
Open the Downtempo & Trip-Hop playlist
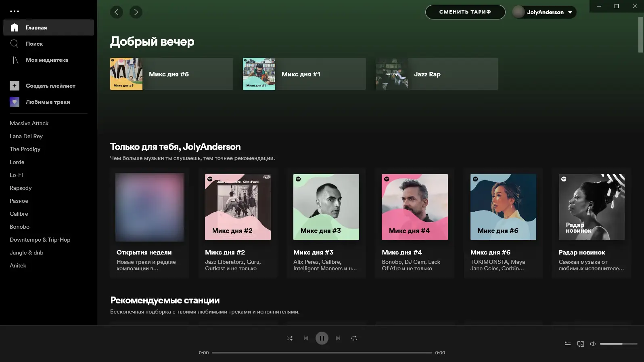coord(40,240)
